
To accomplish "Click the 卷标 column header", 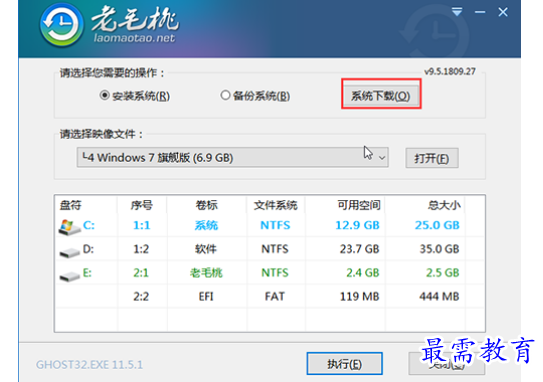I will [206, 205].
